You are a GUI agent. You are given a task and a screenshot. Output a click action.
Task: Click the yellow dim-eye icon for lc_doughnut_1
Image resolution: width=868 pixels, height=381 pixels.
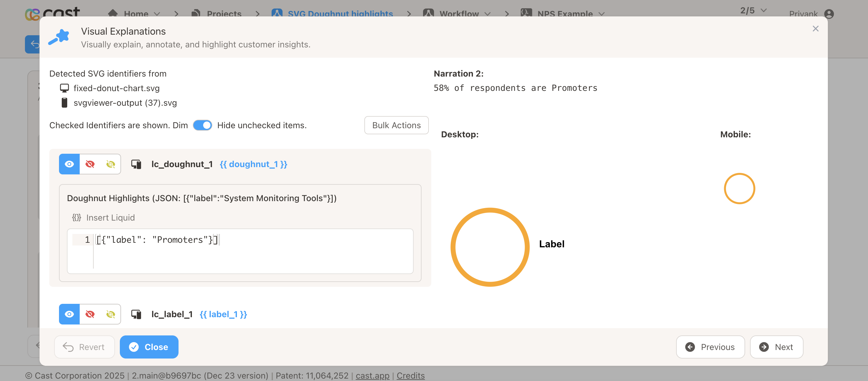pyautogui.click(x=110, y=164)
